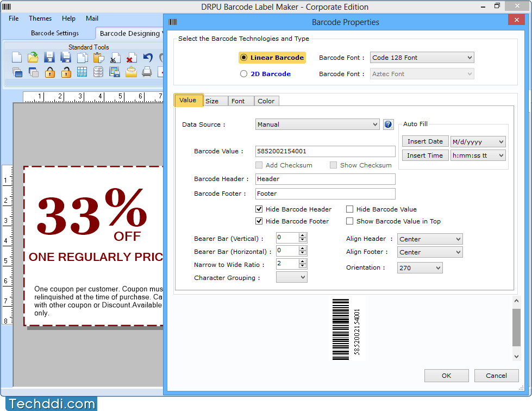Open the Mail menu

pyautogui.click(x=92, y=18)
